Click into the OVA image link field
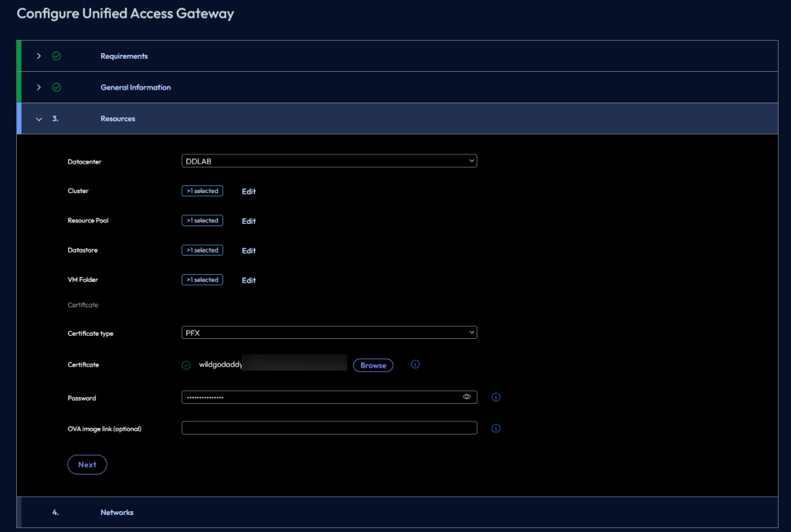 point(329,428)
